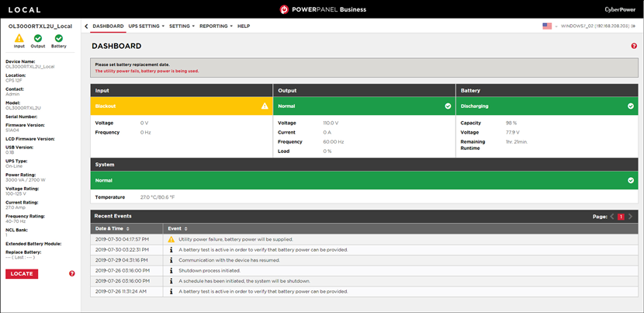Click the red help icon beside Locate
The width and height of the screenshot is (644, 313).
(x=72, y=273)
